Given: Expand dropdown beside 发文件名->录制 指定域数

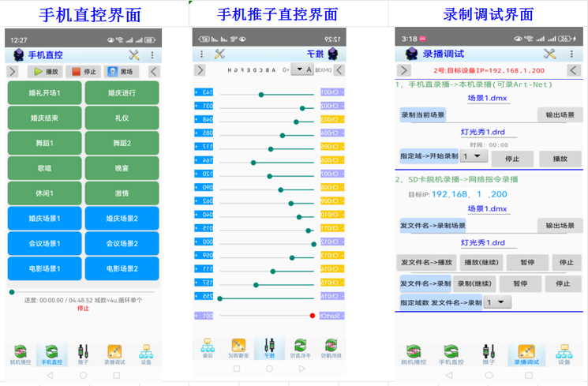Looking at the screenshot, I should (x=498, y=302).
